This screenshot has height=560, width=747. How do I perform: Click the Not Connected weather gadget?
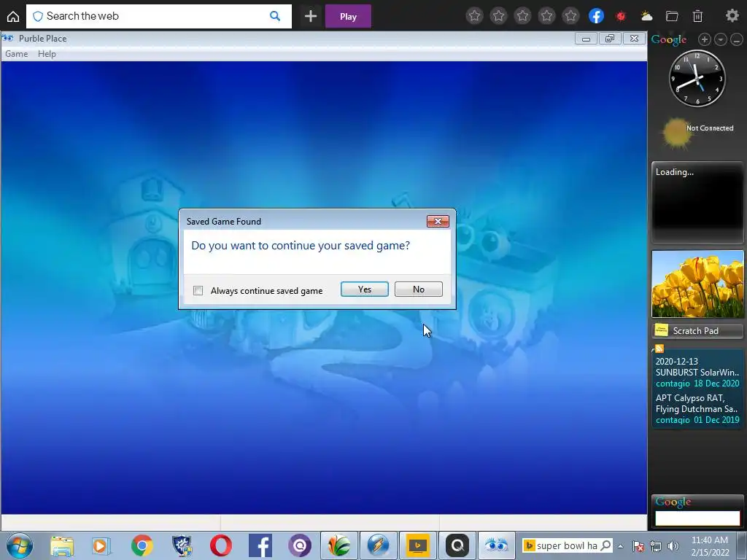pos(698,133)
